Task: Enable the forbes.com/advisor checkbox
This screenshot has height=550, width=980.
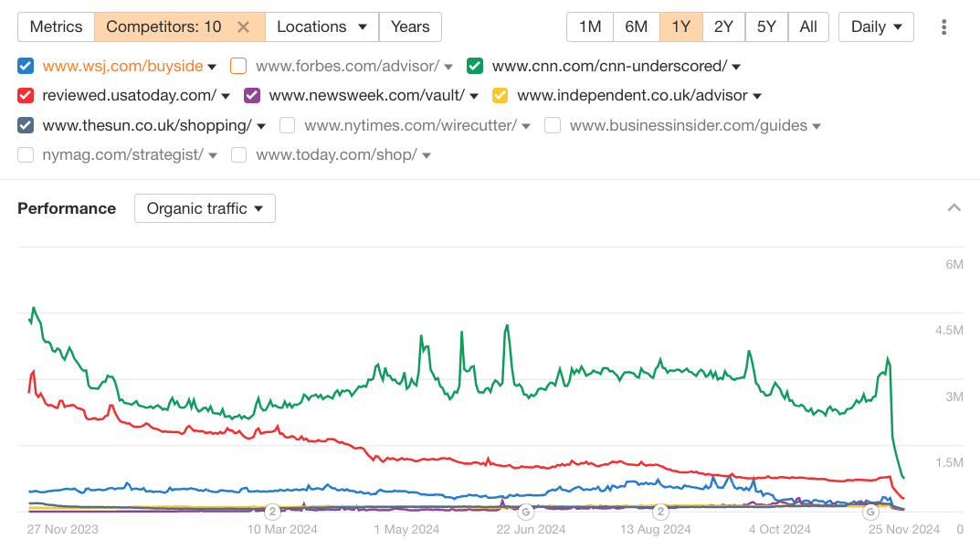Action: [x=237, y=66]
